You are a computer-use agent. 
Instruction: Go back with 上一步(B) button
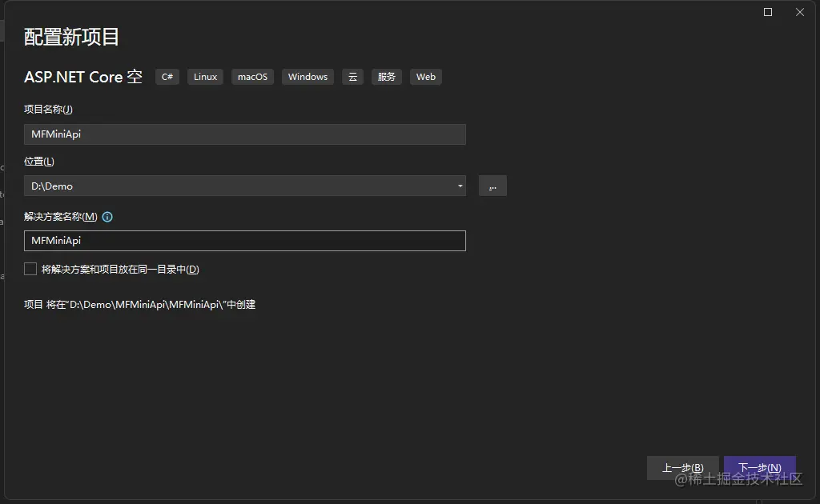(x=682, y=467)
